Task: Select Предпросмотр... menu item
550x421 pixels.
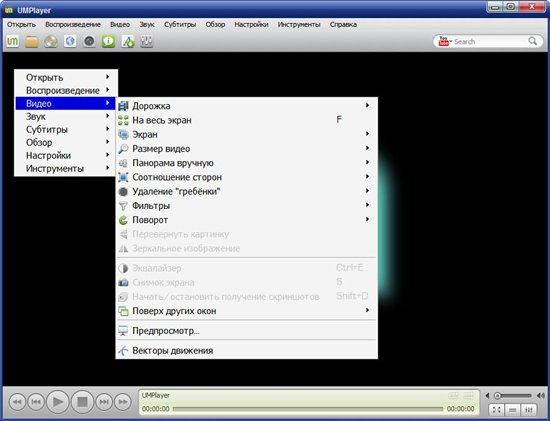Action: (247, 330)
